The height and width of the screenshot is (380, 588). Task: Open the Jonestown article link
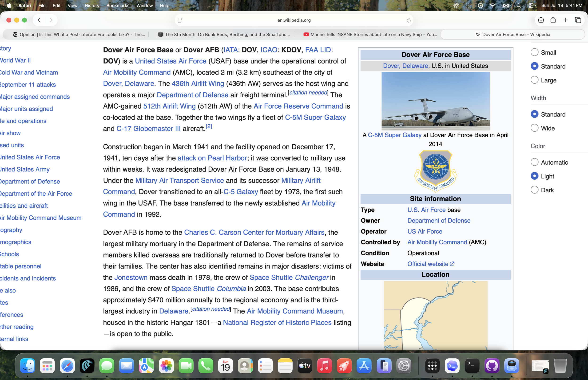[x=131, y=278]
